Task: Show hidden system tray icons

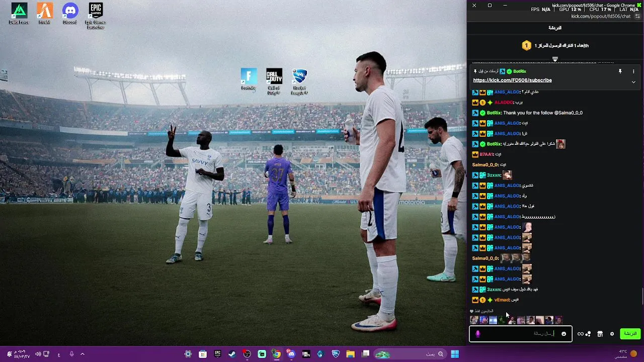Action: click(x=83, y=354)
